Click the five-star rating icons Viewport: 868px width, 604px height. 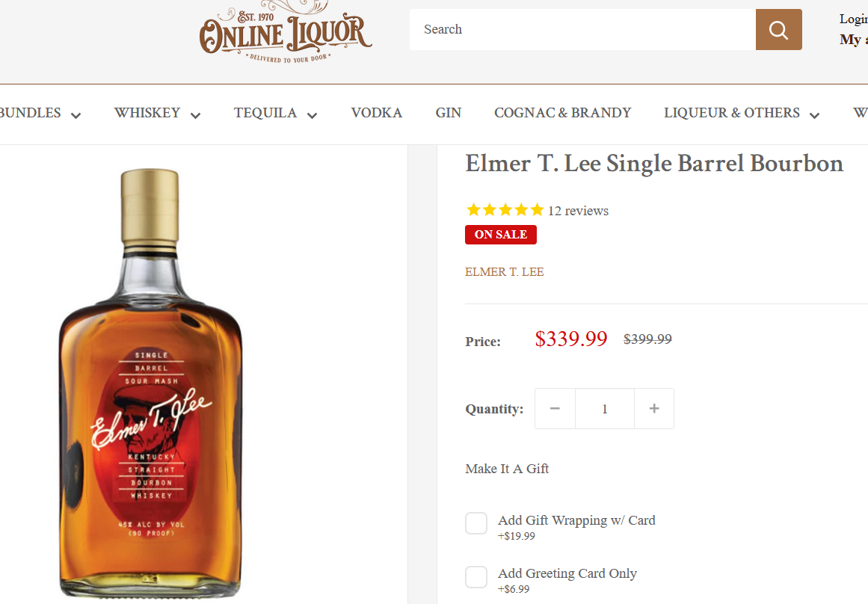tap(505, 210)
